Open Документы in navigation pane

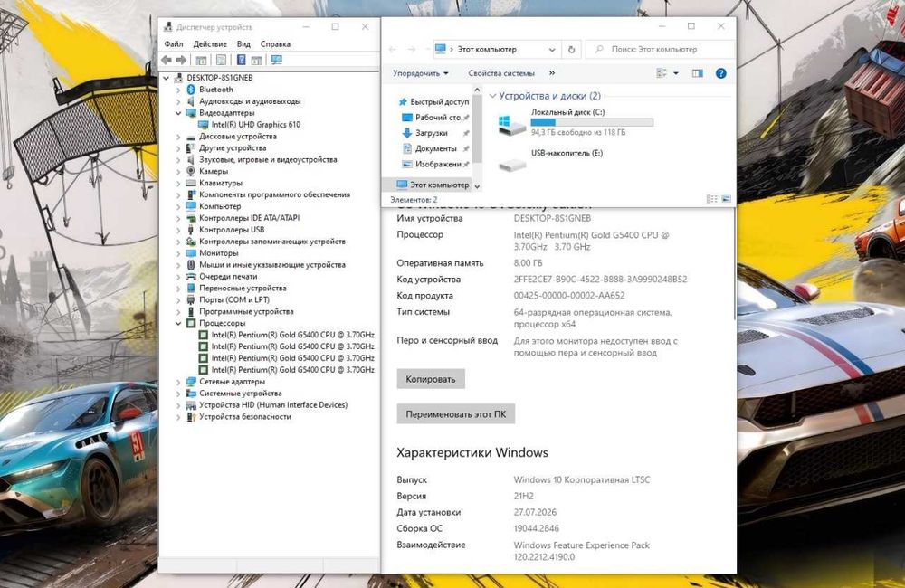[435, 148]
